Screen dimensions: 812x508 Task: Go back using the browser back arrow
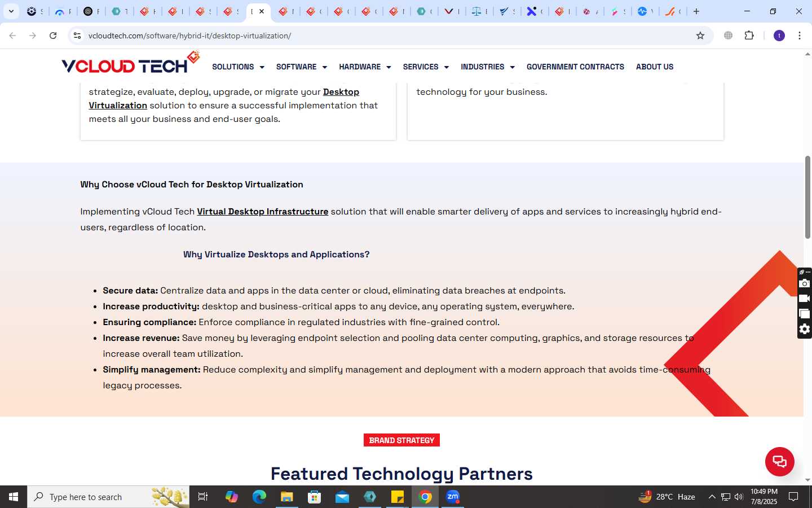click(x=12, y=36)
